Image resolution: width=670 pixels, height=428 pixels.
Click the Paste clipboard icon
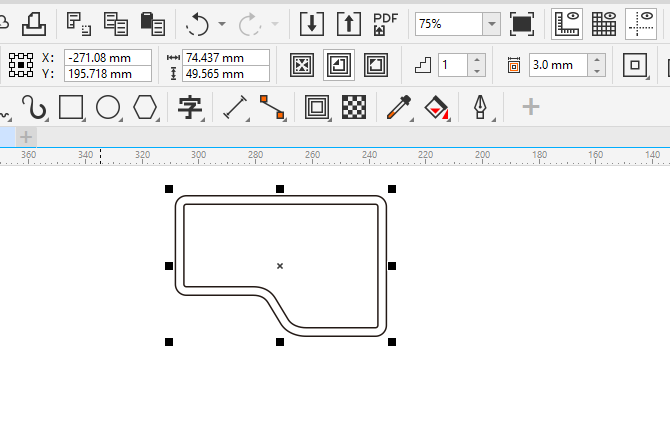(x=153, y=24)
